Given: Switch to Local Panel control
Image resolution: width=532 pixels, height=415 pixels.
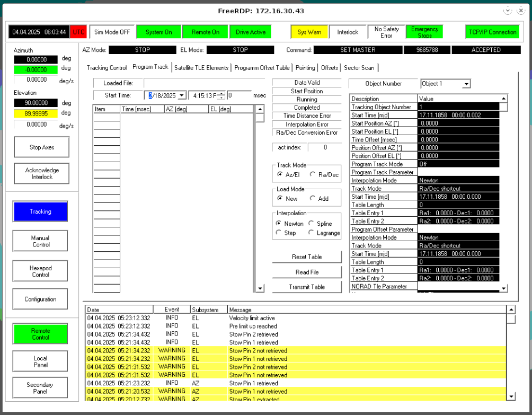Looking at the screenshot, I should click(40, 361).
